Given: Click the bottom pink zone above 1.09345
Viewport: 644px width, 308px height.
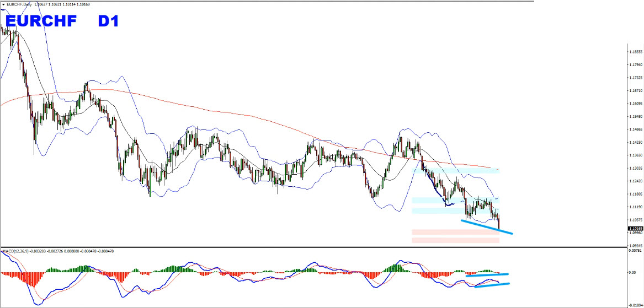Looking at the screenshot, I should pos(455,240).
